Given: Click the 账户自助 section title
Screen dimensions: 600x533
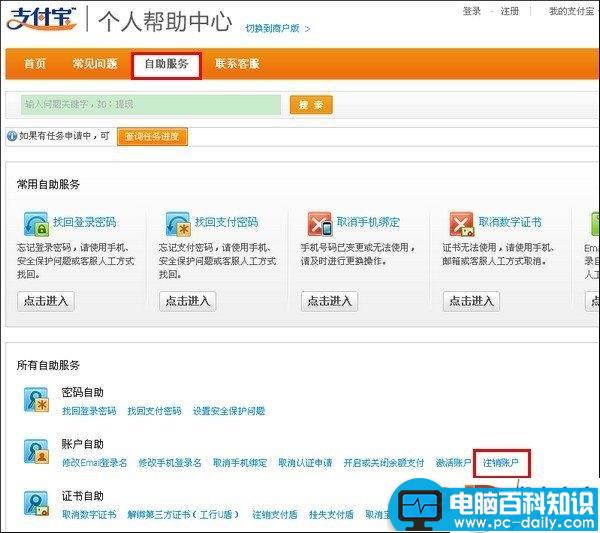Looking at the screenshot, I should point(83,444).
